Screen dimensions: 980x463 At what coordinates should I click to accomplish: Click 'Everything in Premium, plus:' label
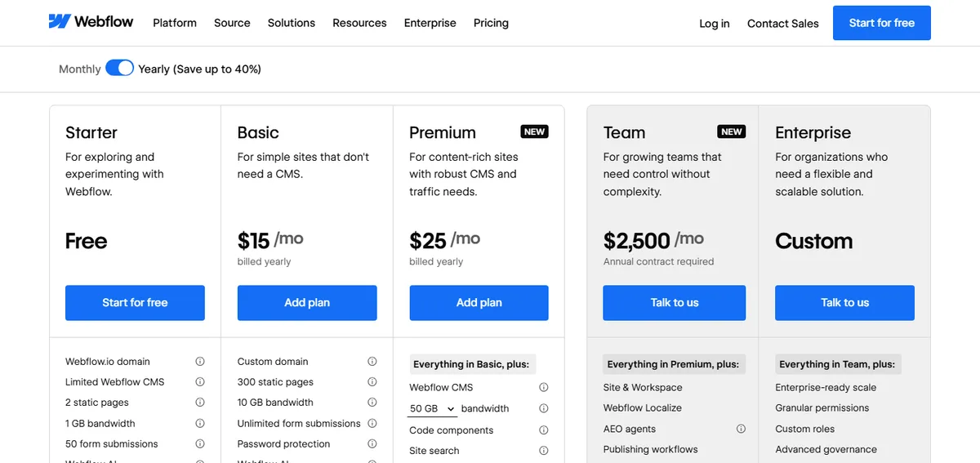(x=674, y=364)
